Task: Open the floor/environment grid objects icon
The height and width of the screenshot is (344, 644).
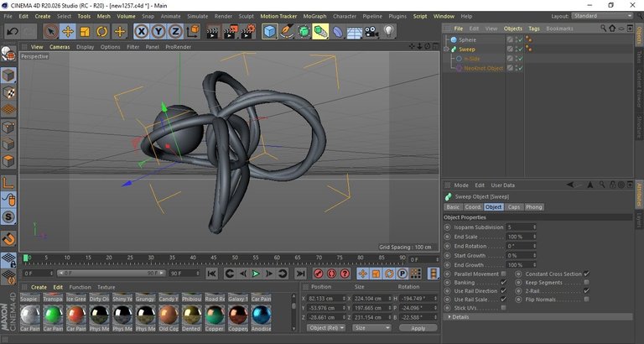Action: click(x=355, y=31)
